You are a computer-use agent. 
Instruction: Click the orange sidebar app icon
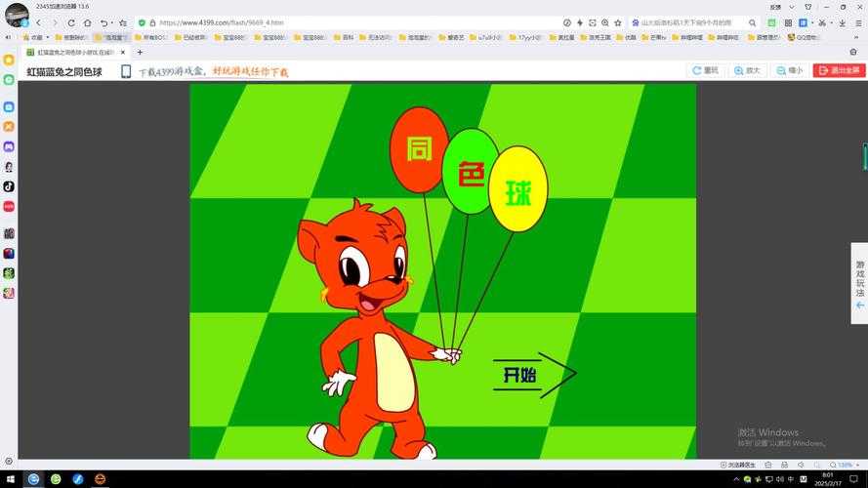point(9,127)
